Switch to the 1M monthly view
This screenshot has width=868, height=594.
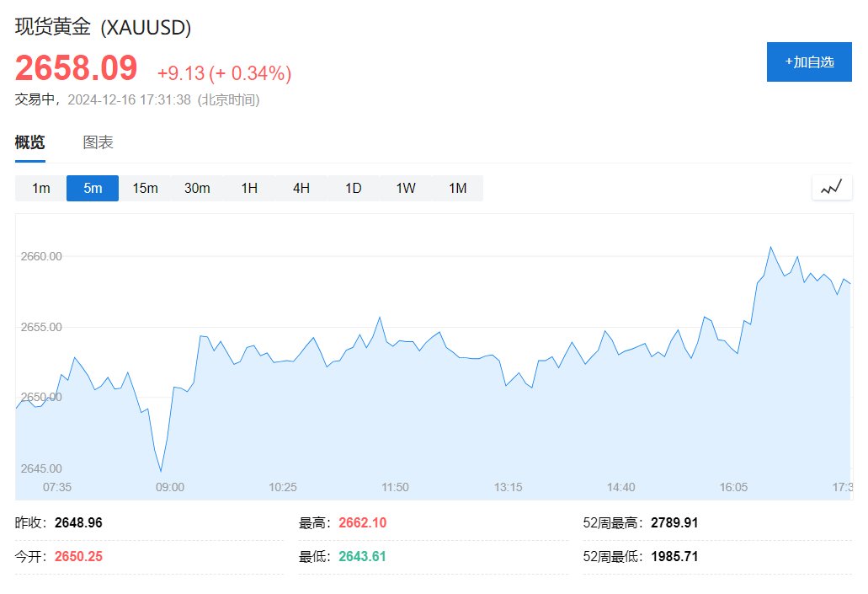pos(457,188)
